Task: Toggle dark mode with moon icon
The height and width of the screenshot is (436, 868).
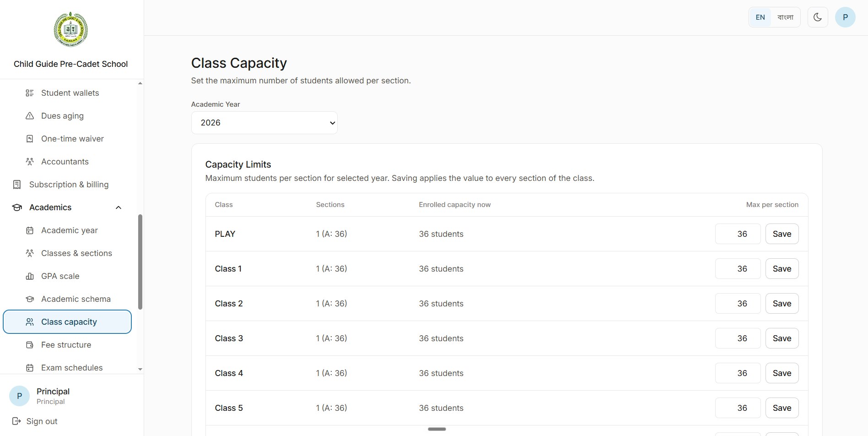Action: tap(818, 17)
